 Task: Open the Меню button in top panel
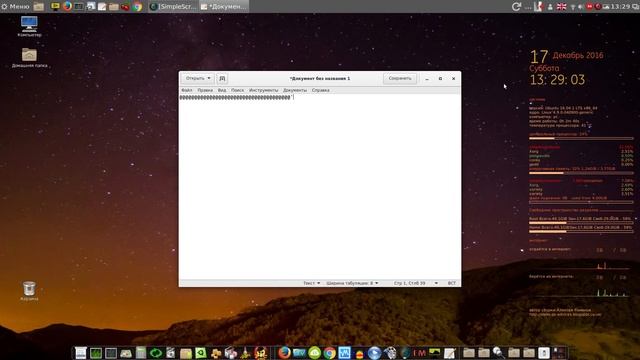pyautogui.click(x=16, y=7)
